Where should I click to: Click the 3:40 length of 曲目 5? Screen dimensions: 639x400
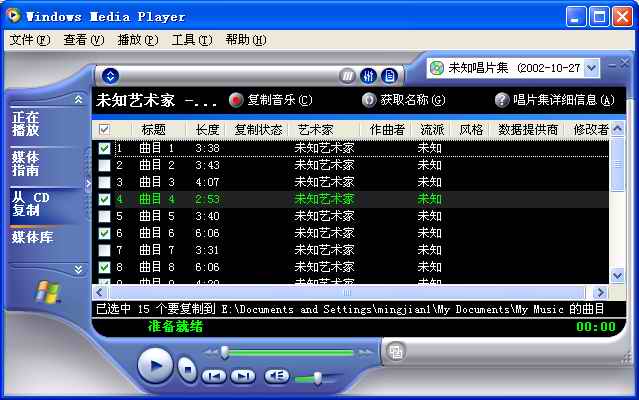207,216
